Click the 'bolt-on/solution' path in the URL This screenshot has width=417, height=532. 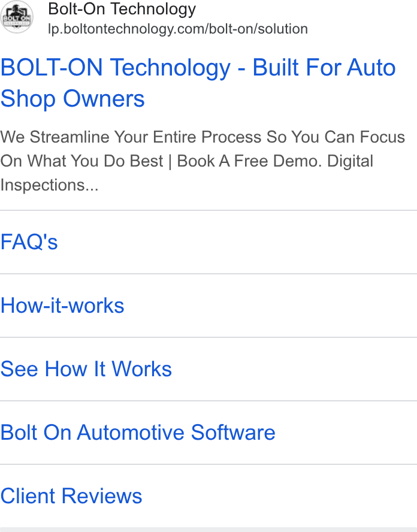click(259, 29)
